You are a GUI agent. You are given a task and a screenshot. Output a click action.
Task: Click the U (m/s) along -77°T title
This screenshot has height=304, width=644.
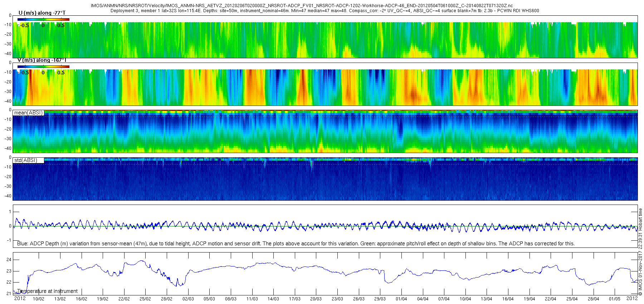pyautogui.click(x=42, y=13)
